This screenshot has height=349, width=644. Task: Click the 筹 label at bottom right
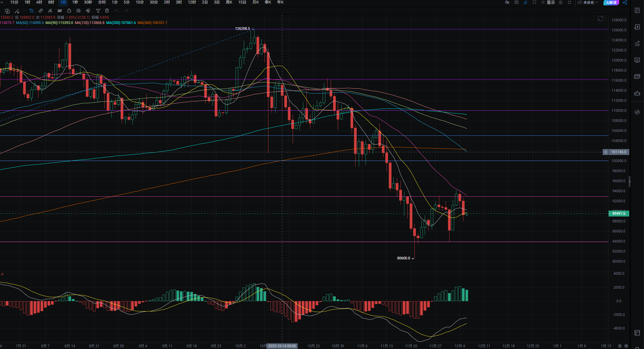click(x=620, y=346)
